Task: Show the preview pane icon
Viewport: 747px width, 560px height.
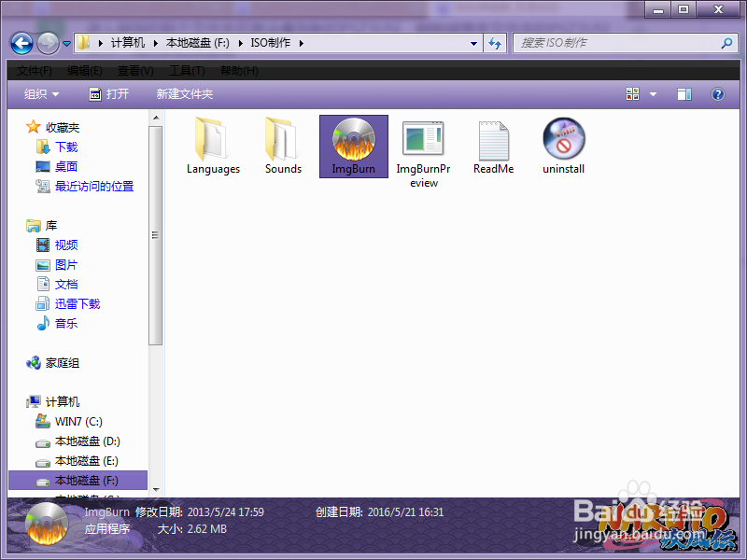Action: pyautogui.click(x=684, y=93)
